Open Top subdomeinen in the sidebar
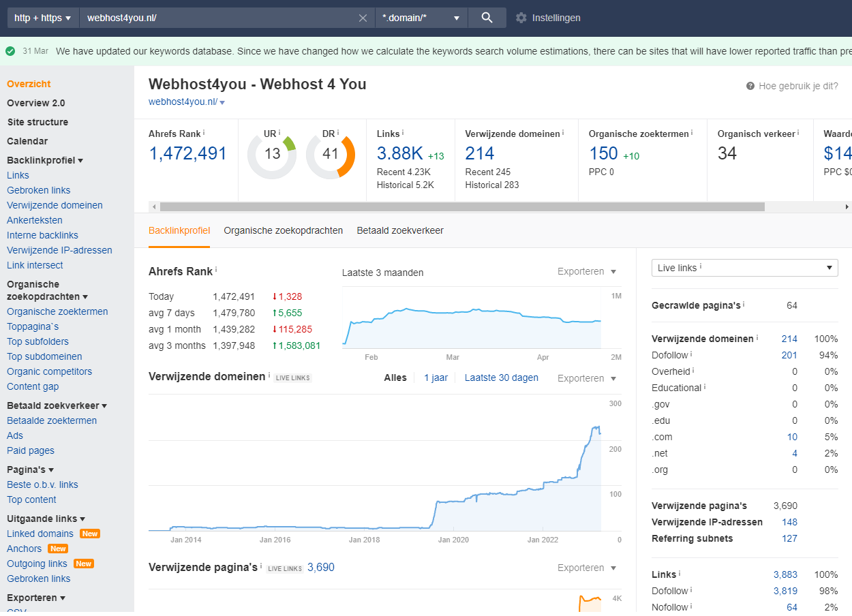Screen dimensions: 852x616 pos(44,356)
